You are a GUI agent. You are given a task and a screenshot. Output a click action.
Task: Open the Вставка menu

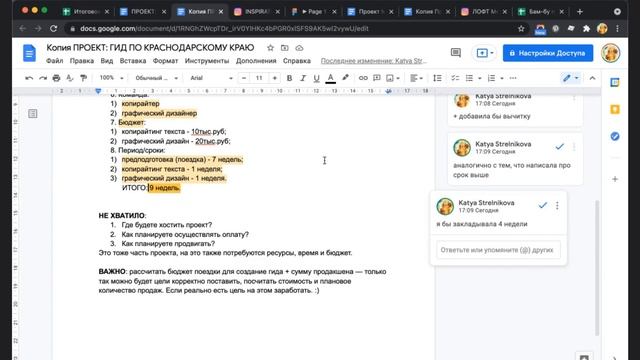pyautogui.click(x=133, y=61)
